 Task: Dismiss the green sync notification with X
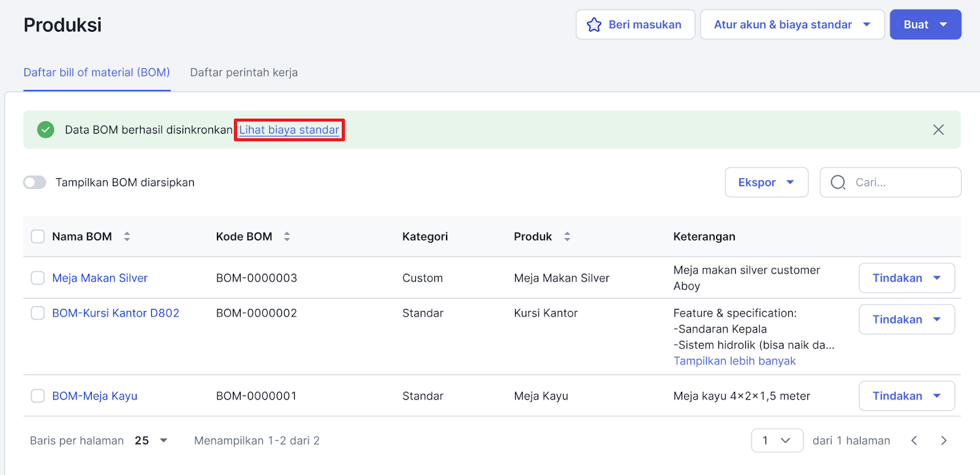pos(938,130)
